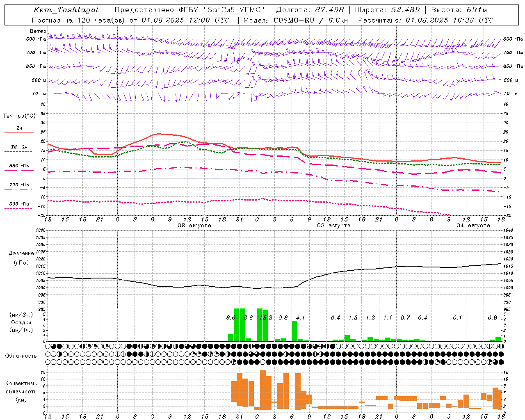The height and width of the screenshot is (420, 525).
Task: Click the 18.3 precipitation total value
Action: (x=266, y=317)
